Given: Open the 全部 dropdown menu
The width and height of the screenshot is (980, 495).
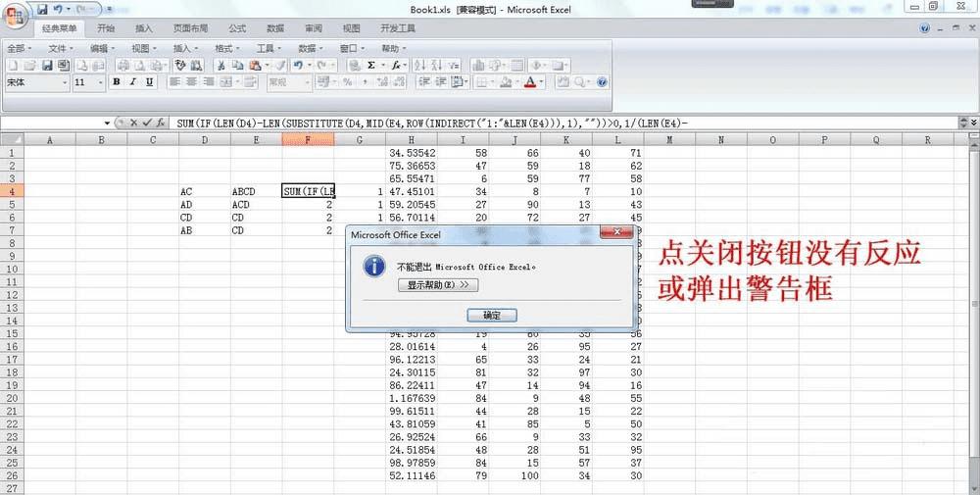Looking at the screenshot, I should point(20,48).
